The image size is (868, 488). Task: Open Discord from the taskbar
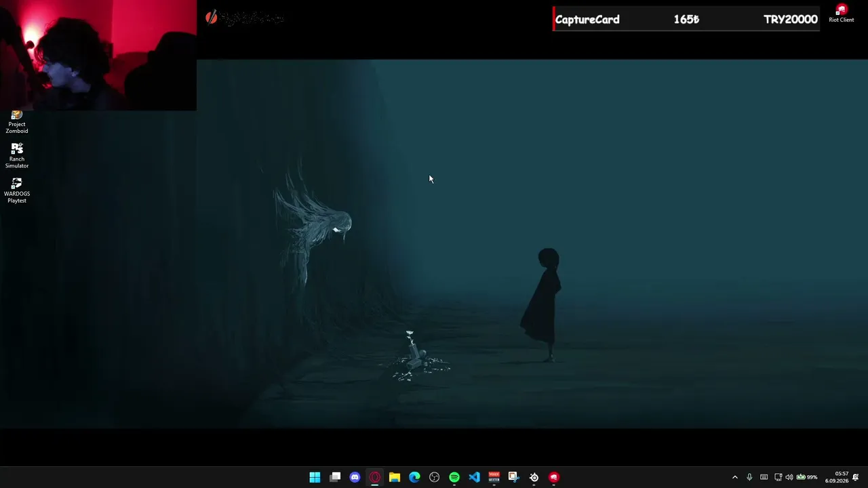click(355, 477)
